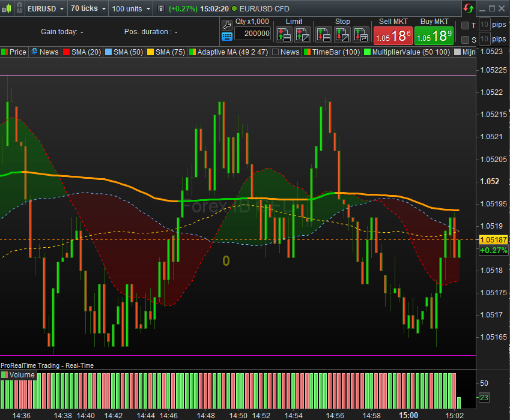Click the blue SMA (50) color swatch
Viewport: 510px width, 420px height.
109,52
